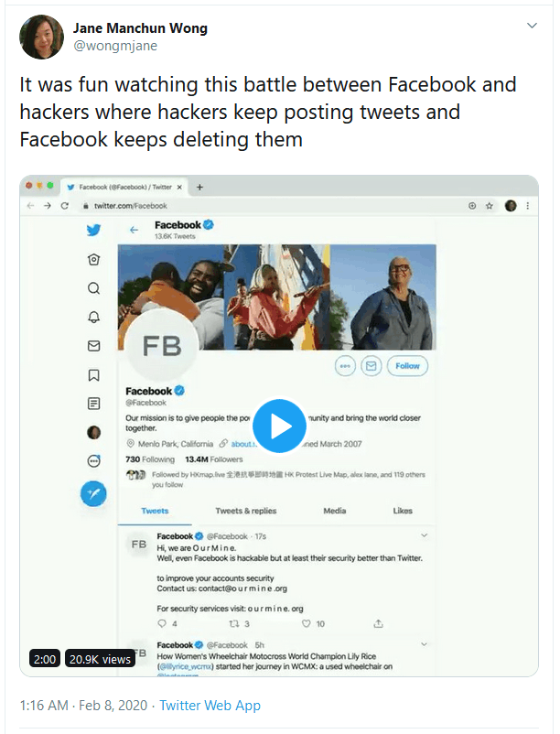Image resolution: width=560 pixels, height=734 pixels.
Task: Open the Bookmarks icon in sidebar
Action: tap(93, 374)
